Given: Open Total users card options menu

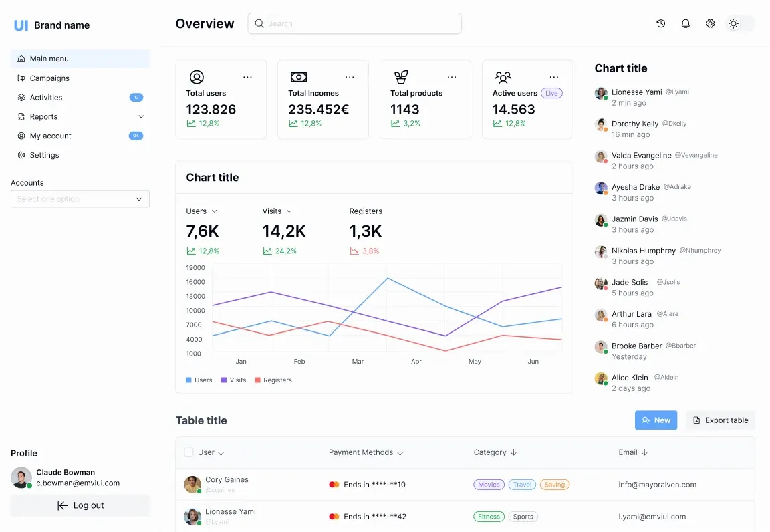Looking at the screenshot, I should [247, 77].
